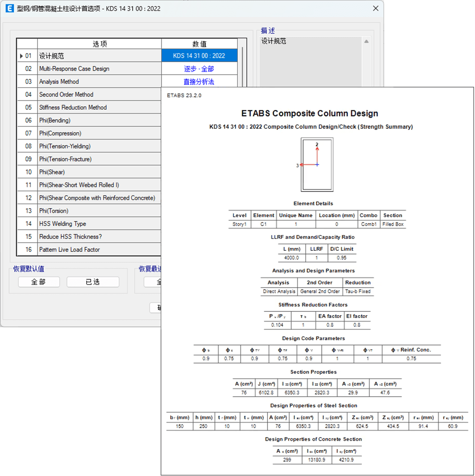
Task: Click the description panel scroll-up arrow
Action: (366, 42)
